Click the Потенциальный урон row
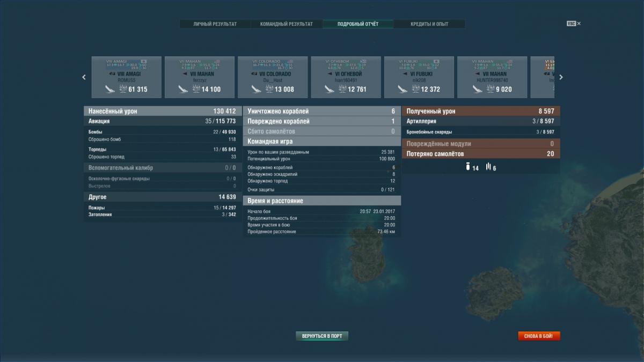 (x=322, y=159)
